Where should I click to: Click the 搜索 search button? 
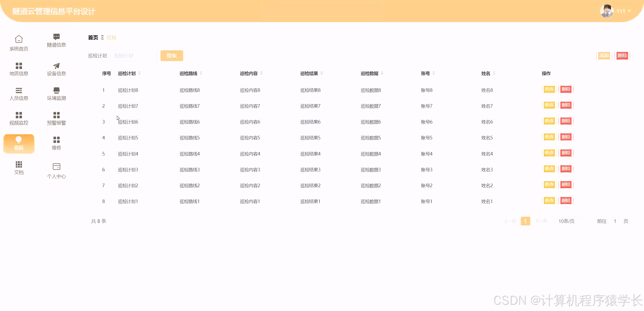coord(172,56)
